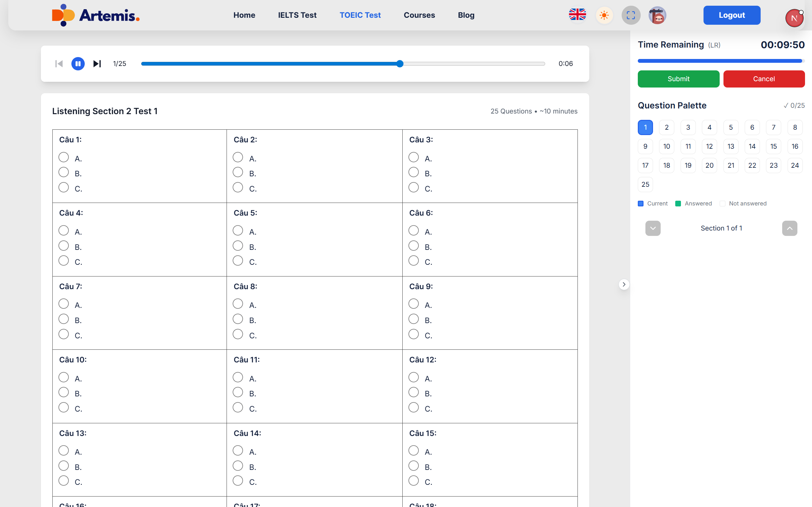Open the sloth mascot avatar
Viewport: 812px width, 507px height.
pyautogui.click(x=657, y=15)
